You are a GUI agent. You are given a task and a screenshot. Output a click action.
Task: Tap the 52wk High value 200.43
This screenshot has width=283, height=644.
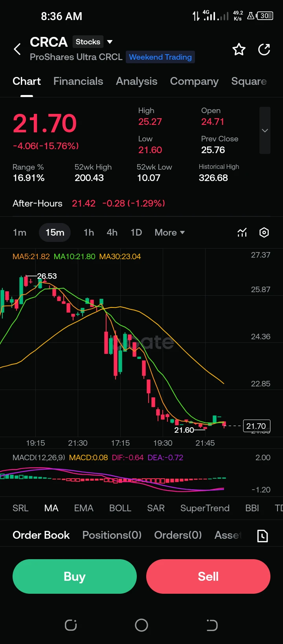(89, 178)
